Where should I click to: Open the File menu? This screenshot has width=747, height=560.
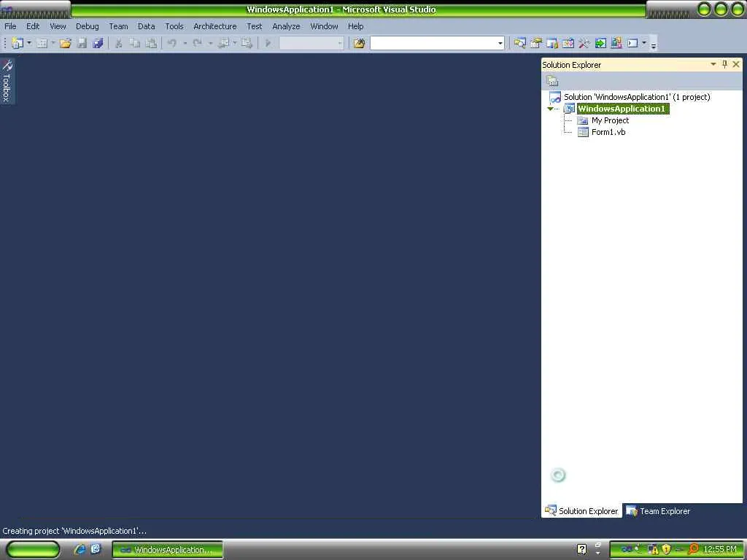[x=10, y=26]
